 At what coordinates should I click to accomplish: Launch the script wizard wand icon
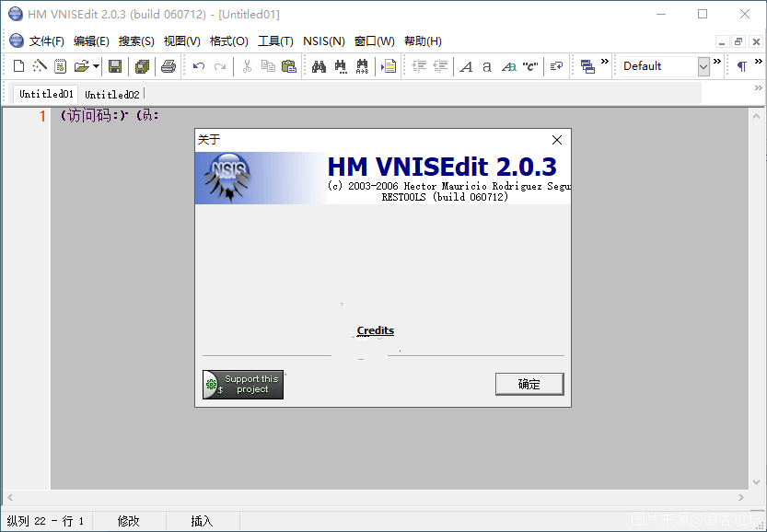pyautogui.click(x=40, y=66)
